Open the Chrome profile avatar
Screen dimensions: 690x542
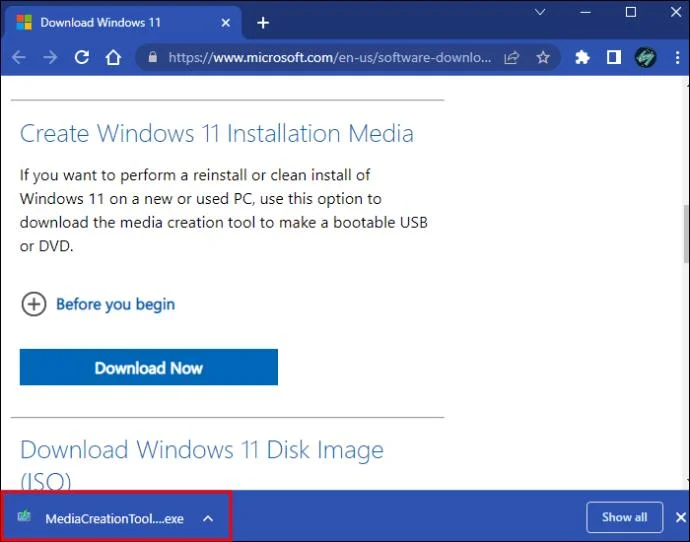click(646, 57)
